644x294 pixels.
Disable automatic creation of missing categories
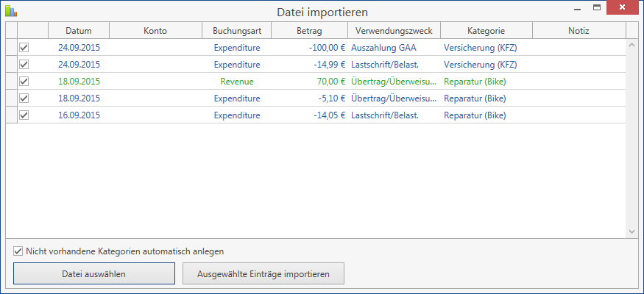18,251
